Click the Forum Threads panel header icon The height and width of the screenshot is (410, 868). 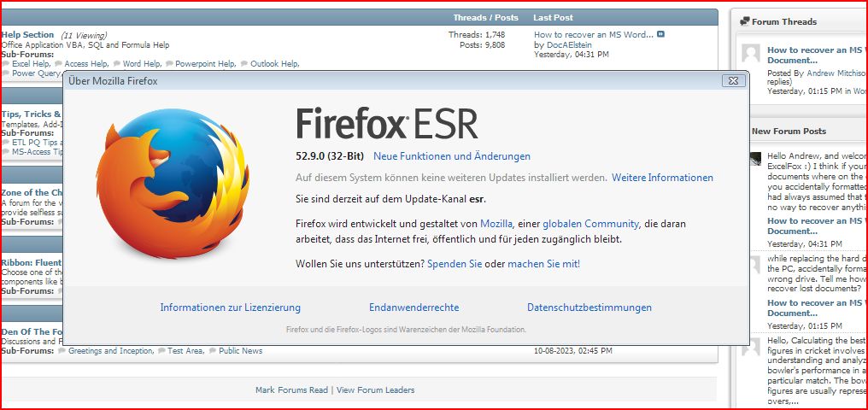pos(745,21)
